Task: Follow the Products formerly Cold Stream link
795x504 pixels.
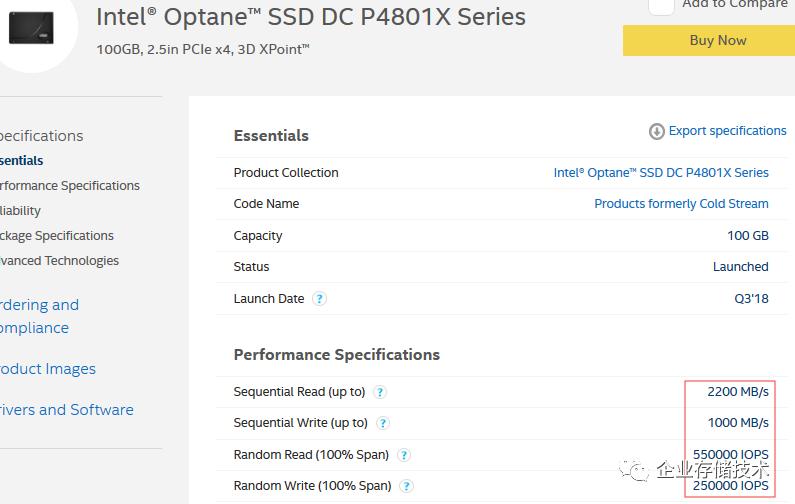Action: point(681,204)
